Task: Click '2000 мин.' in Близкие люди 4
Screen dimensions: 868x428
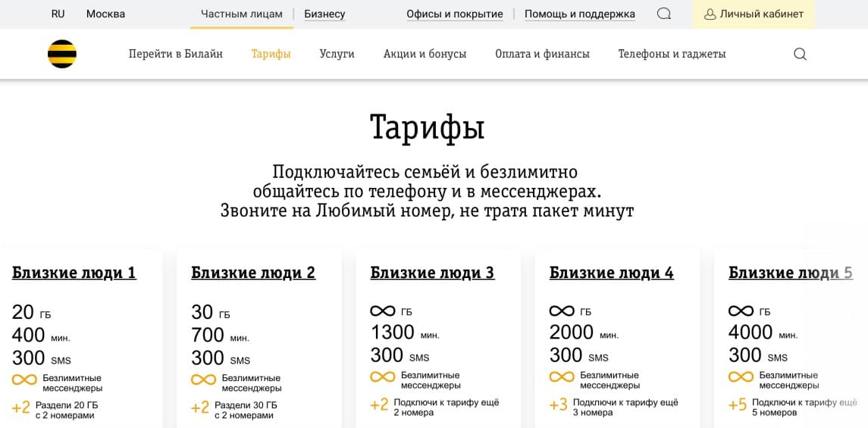Action: [584, 333]
